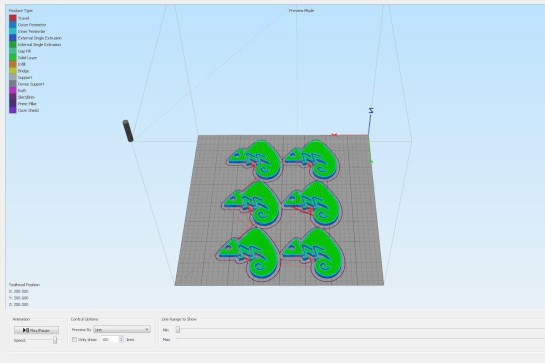This screenshot has height=363, width=545.
Task: Click the Outer Perimeter color swatch
Action: [13, 25]
